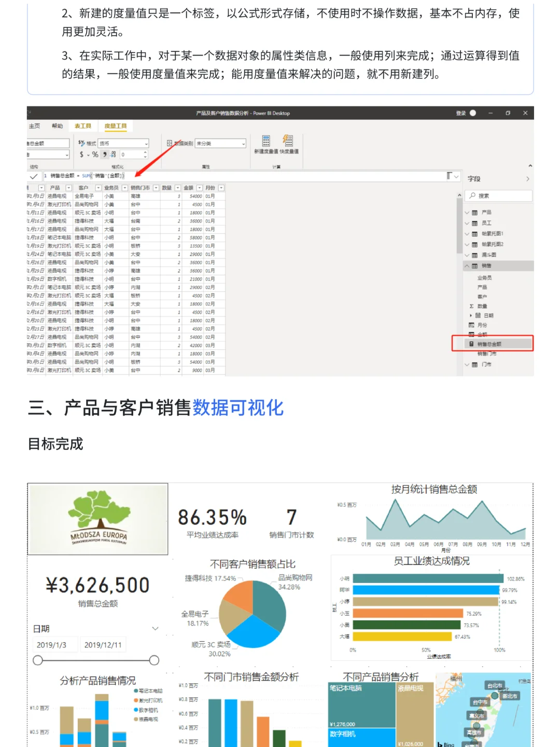Open the 销售门市 column filter dropdown

pos(156,188)
